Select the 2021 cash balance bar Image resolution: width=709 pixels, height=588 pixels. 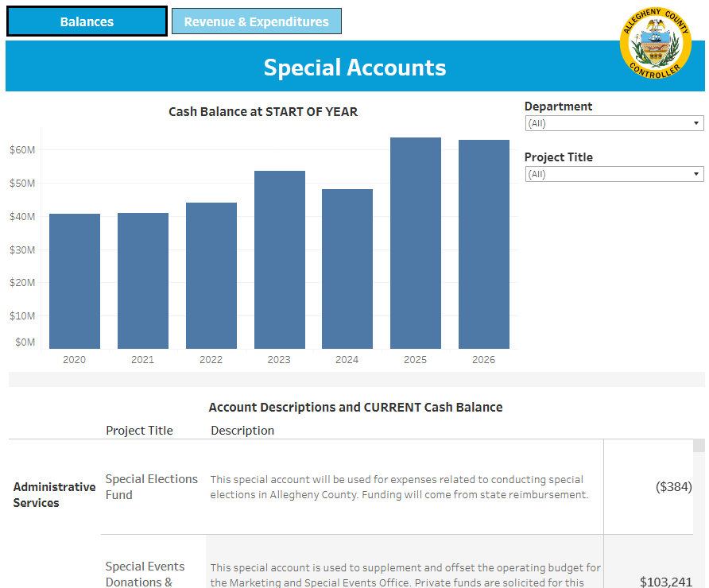(x=143, y=280)
